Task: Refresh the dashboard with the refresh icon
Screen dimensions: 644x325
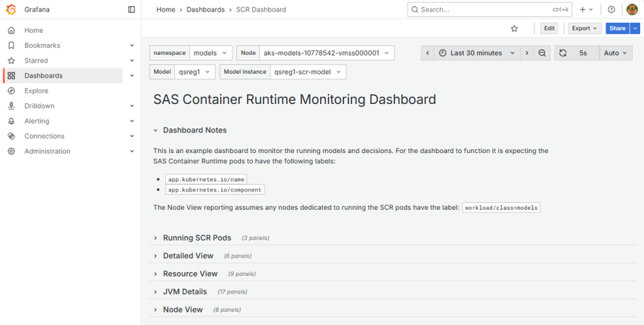Action: [x=563, y=53]
